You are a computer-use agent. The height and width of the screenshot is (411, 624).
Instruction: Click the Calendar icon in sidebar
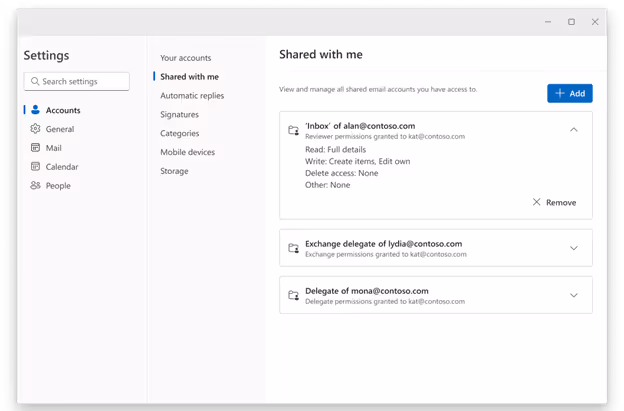35,166
